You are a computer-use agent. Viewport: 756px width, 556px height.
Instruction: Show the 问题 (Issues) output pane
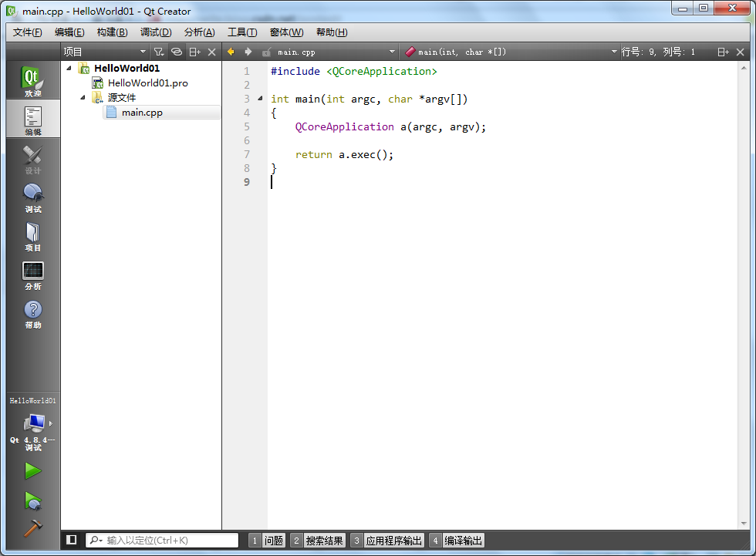click(x=267, y=541)
